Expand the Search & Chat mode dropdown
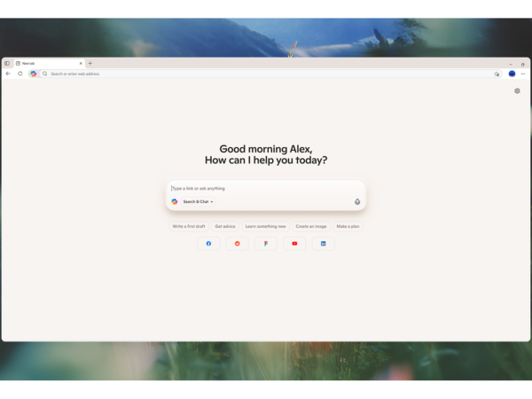 click(198, 201)
